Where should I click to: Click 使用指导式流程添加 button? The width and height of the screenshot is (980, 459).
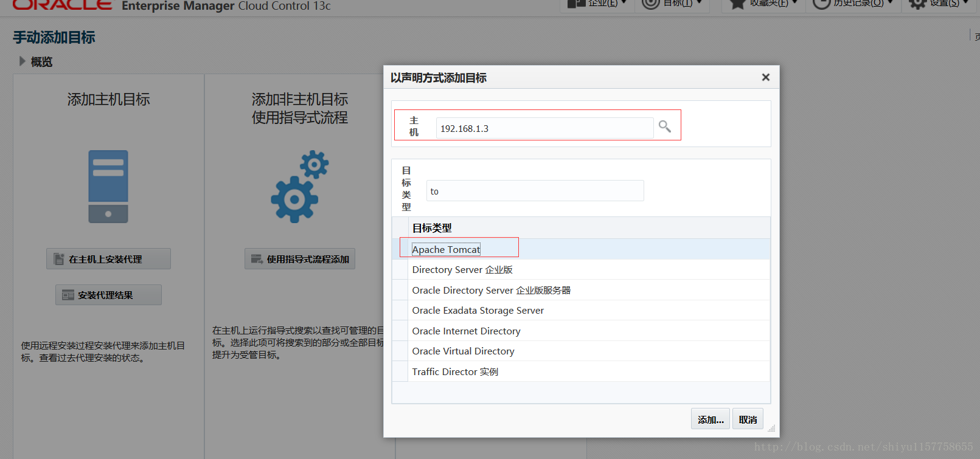click(300, 259)
